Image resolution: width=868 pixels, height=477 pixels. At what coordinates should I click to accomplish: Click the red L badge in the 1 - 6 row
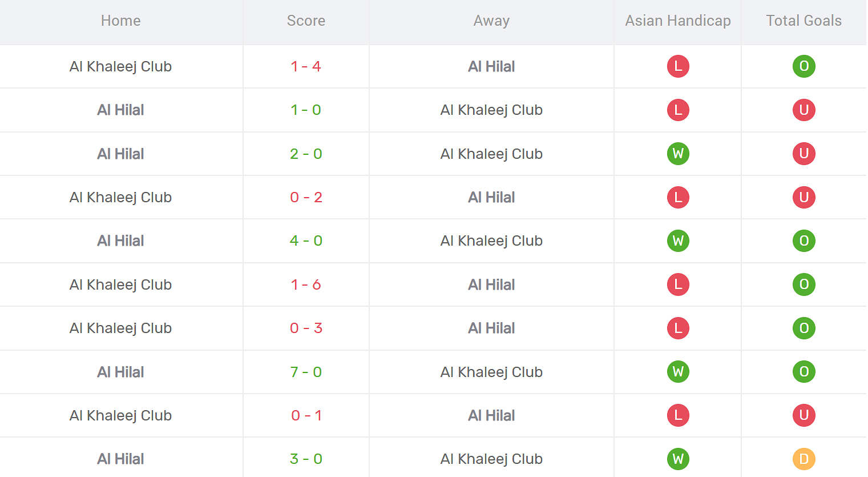tap(678, 284)
